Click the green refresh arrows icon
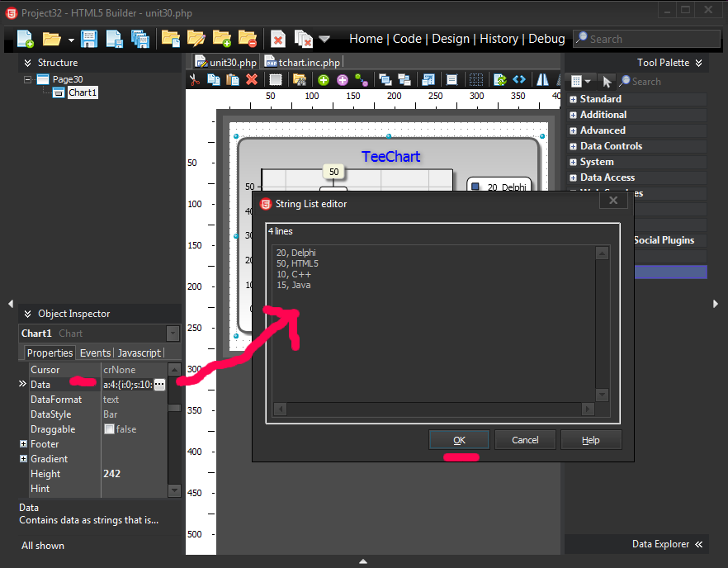 pyautogui.click(x=500, y=80)
